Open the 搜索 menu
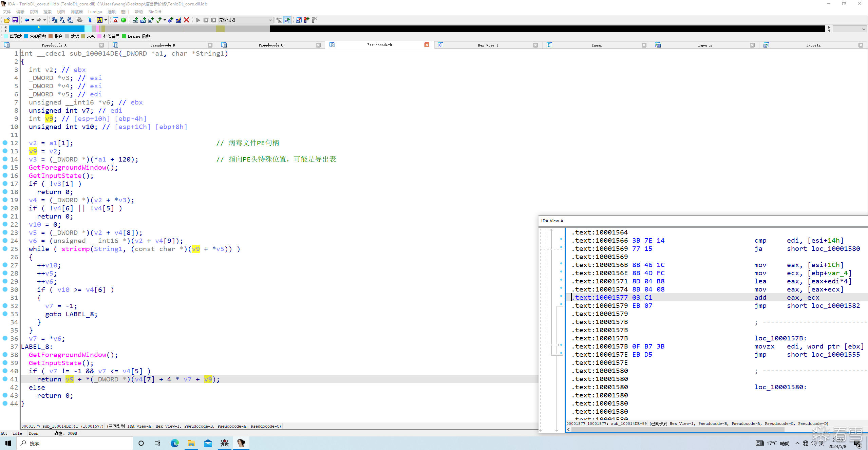Image resolution: width=868 pixels, height=450 pixels. pos(48,12)
